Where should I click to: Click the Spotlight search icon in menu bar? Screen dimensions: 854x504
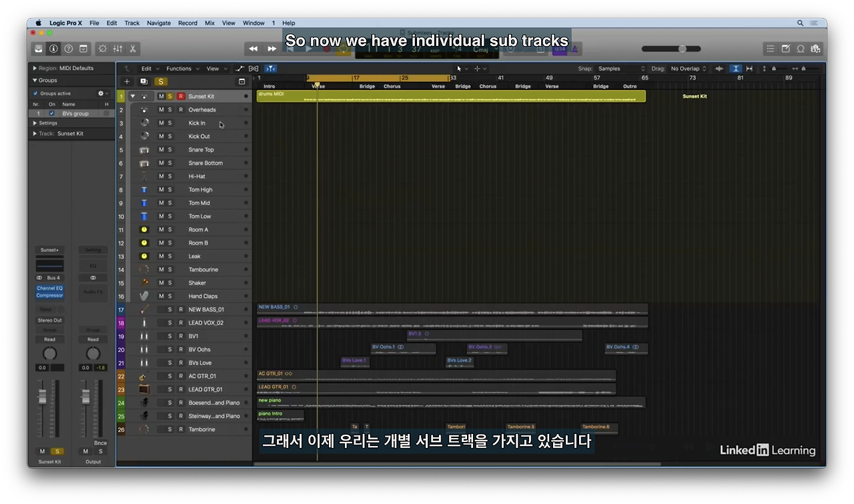pyautogui.click(x=801, y=23)
